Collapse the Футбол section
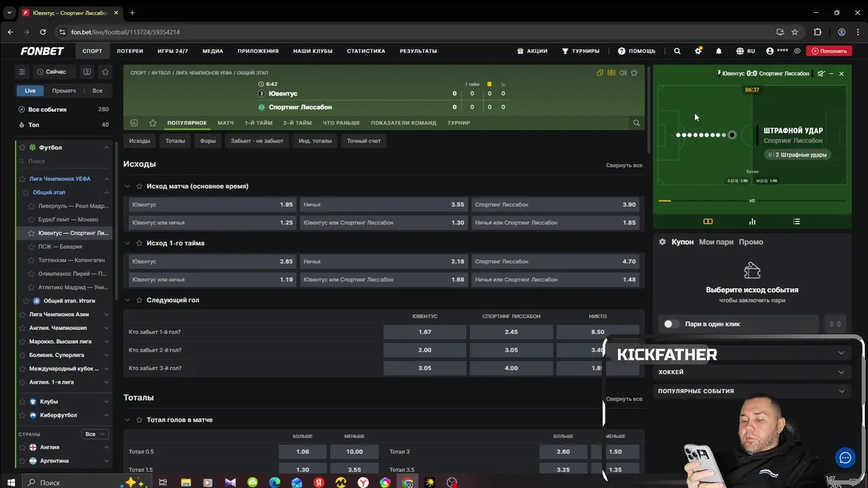Screen dimensions: 868x488 (x=106, y=147)
